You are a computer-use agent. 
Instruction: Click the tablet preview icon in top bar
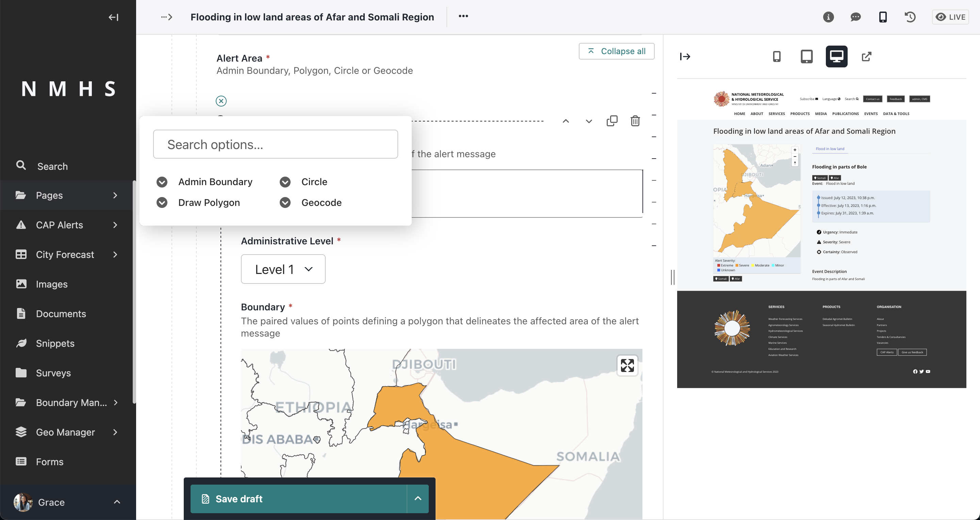[x=806, y=56]
